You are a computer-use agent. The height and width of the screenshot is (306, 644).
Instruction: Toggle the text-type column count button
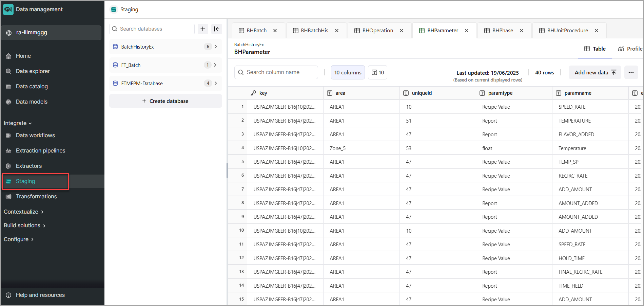click(x=377, y=72)
